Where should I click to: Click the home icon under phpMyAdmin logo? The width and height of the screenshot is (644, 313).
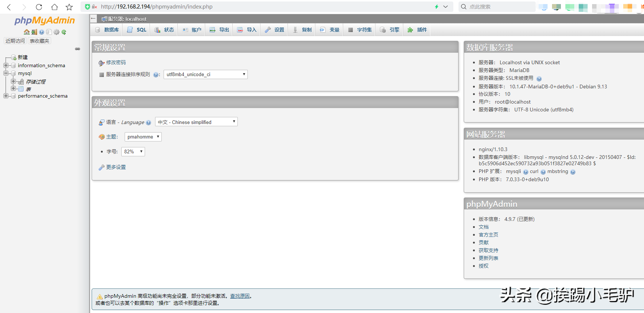tap(26, 32)
